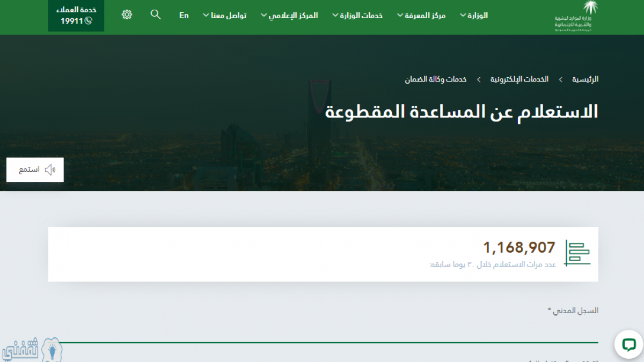The width and height of the screenshot is (644, 362).
Task: Click the phone icon next to 19911
Action: (89, 21)
